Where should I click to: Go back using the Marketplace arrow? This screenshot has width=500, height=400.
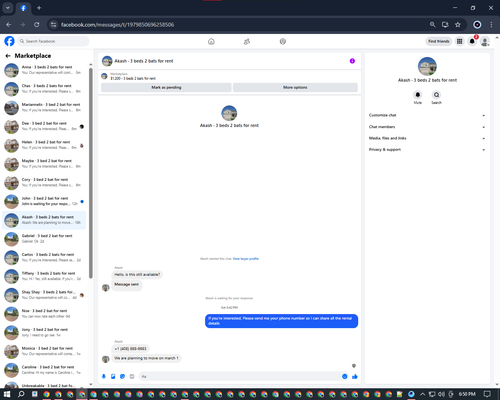tap(8, 56)
